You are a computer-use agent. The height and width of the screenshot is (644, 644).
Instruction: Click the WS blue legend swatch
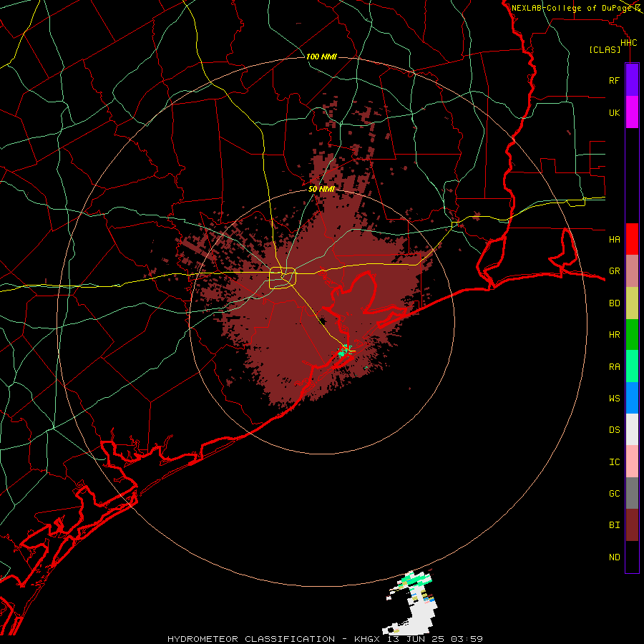tap(632, 398)
